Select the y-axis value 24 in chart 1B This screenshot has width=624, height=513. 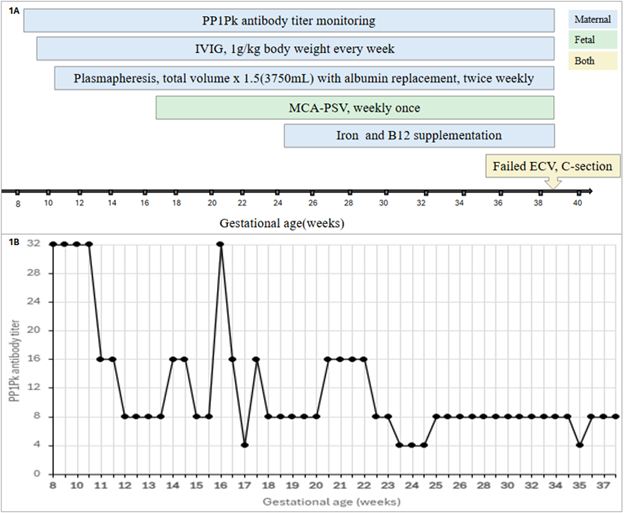coord(33,301)
